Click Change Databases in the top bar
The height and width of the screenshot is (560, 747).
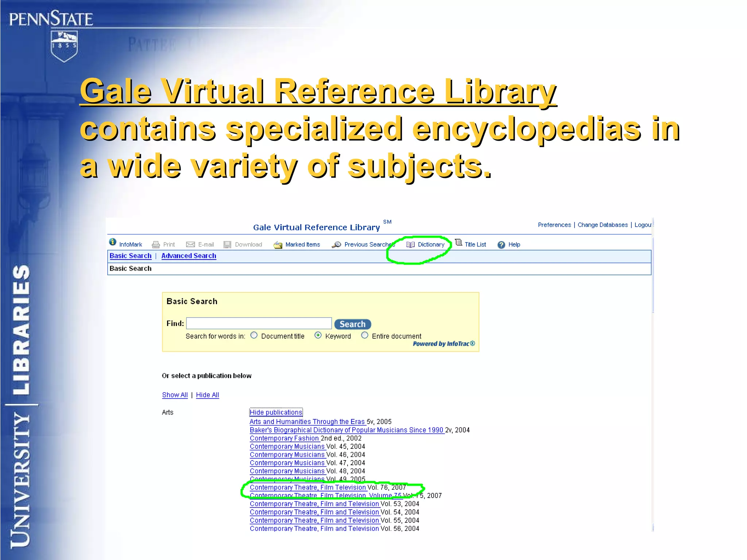[603, 225]
